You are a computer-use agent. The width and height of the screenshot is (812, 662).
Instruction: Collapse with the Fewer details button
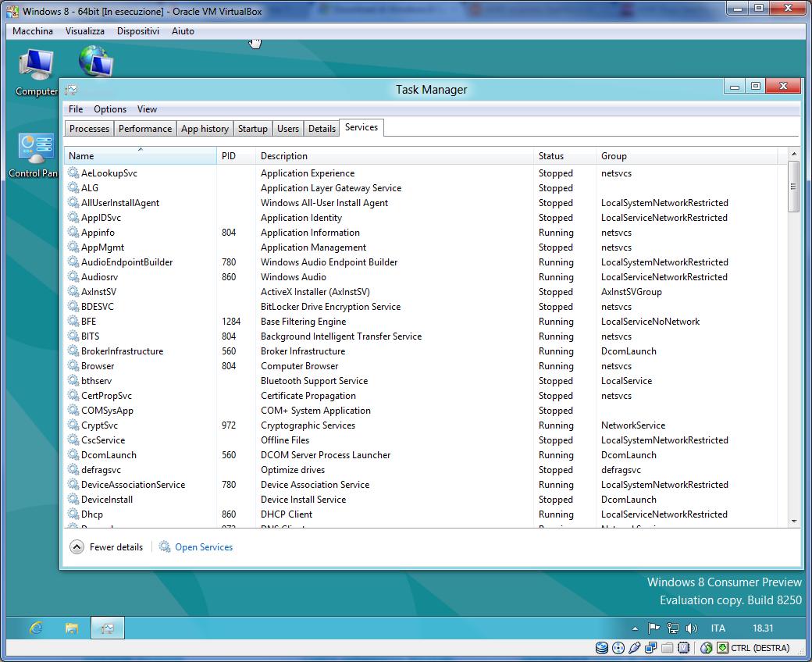(x=107, y=547)
